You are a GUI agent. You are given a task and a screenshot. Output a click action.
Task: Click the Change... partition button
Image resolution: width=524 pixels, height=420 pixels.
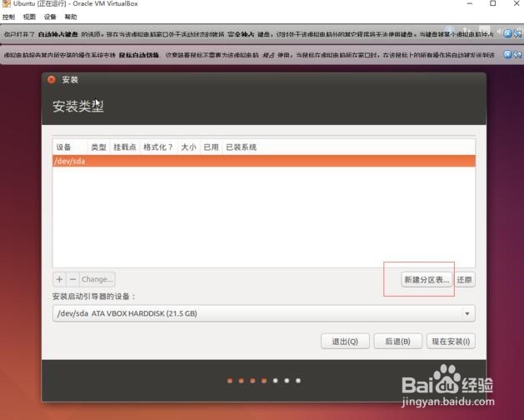pyautogui.click(x=97, y=279)
